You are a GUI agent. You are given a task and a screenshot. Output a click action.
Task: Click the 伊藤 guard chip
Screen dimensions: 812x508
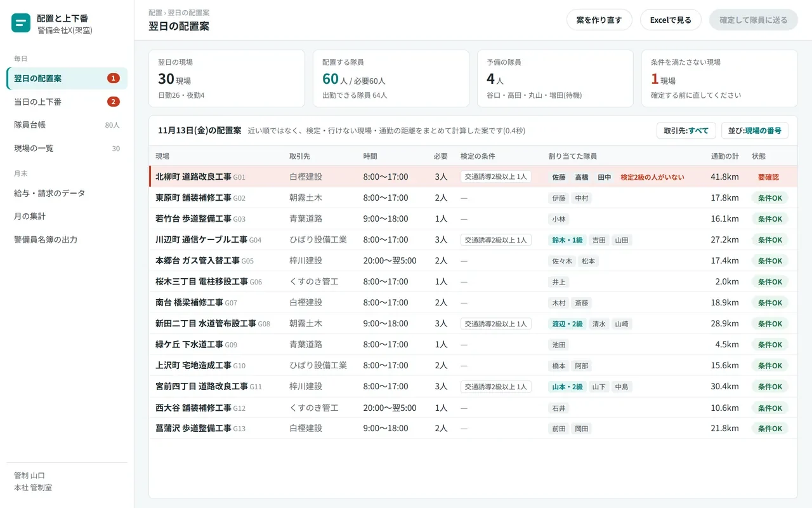559,198
